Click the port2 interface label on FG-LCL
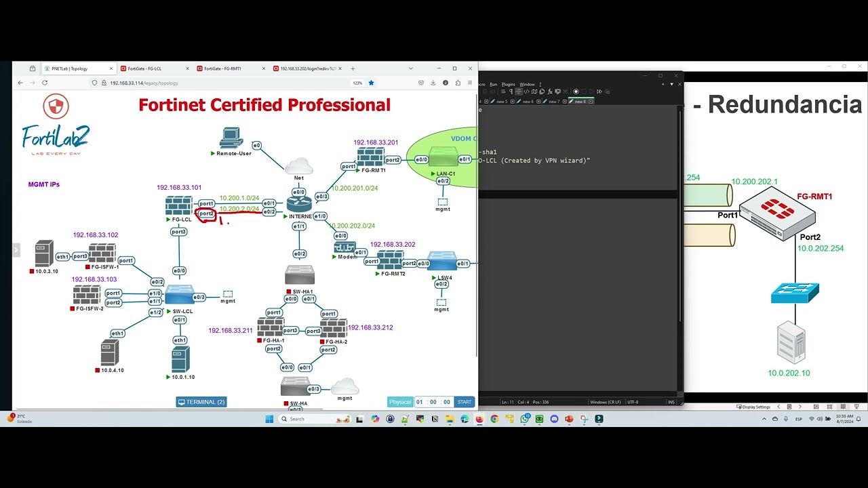Viewport: 868px width, 488px height. tap(206, 214)
